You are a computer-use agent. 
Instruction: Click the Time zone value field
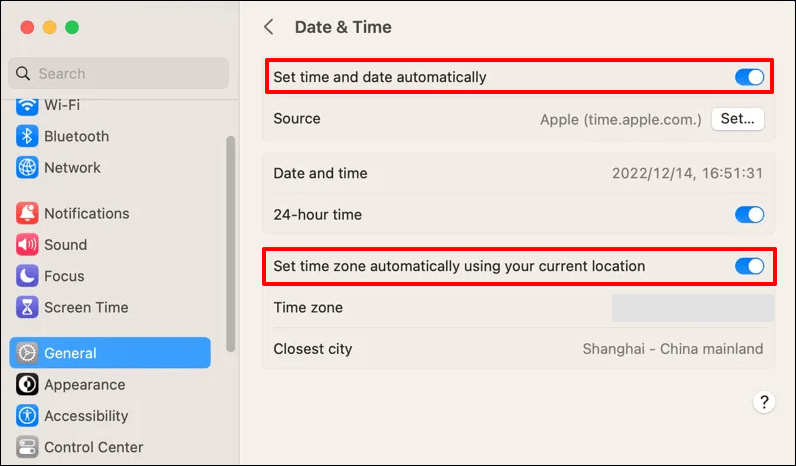[x=692, y=308]
